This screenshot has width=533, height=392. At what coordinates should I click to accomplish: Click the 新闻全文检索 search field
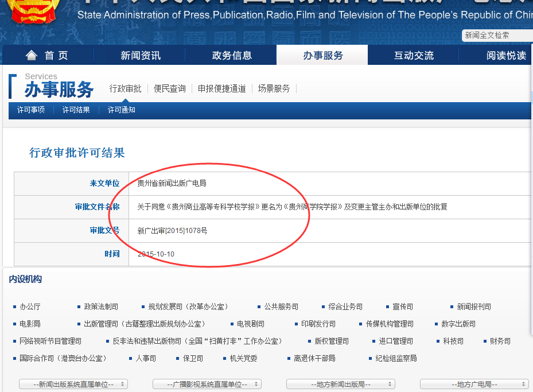(x=497, y=36)
